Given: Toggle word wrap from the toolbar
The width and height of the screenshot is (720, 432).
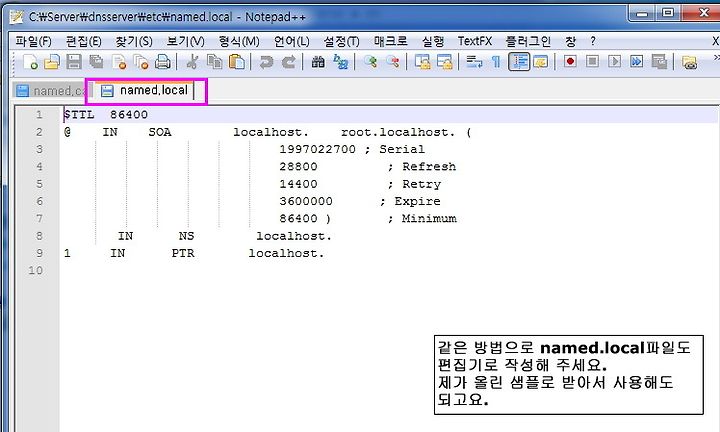Looking at the screenshot, I should point(474,62).
